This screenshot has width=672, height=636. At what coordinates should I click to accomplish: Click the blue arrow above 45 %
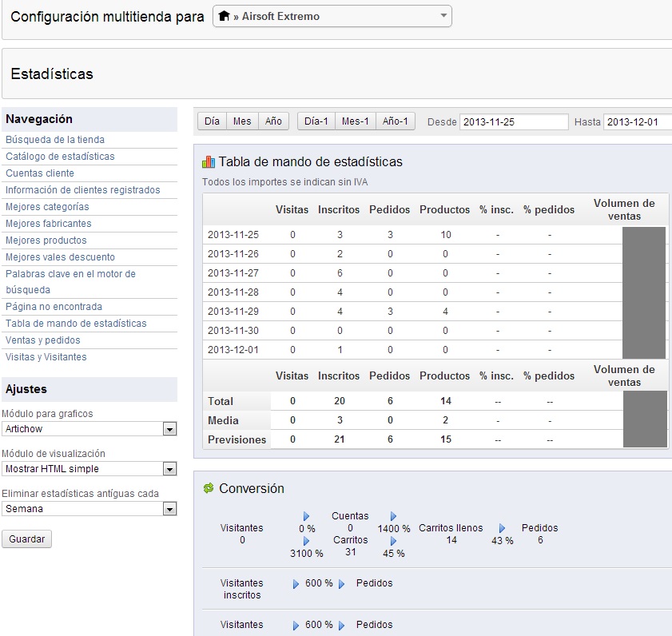(393, 541)
